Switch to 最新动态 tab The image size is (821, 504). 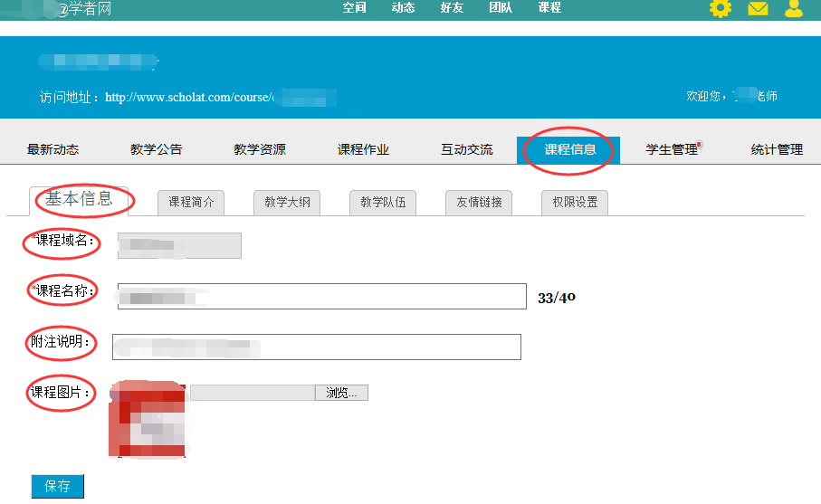[x=53, y=150]
